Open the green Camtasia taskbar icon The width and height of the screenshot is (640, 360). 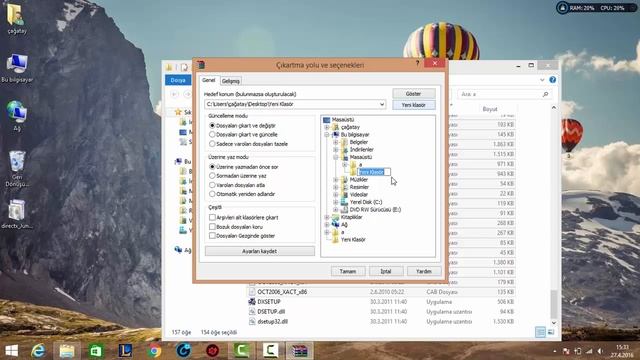pyautogui.click(x=241, y=351)
